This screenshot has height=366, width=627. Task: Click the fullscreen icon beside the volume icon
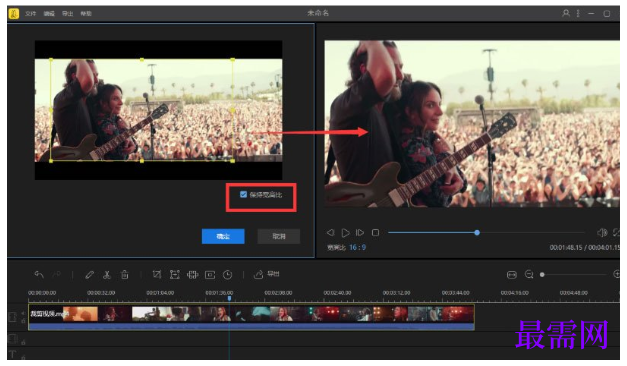[616, 232]
